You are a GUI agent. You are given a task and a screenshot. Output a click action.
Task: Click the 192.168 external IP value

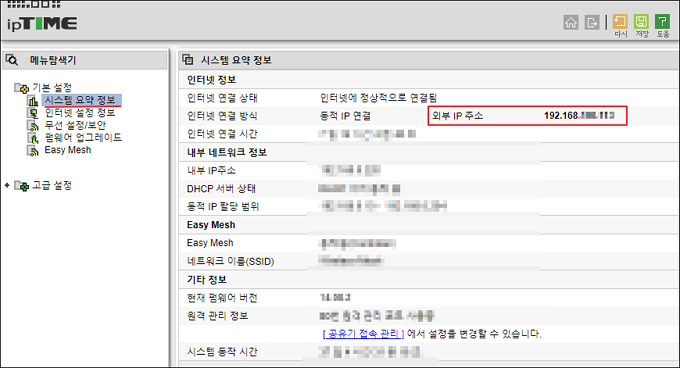tap(579, 116)
